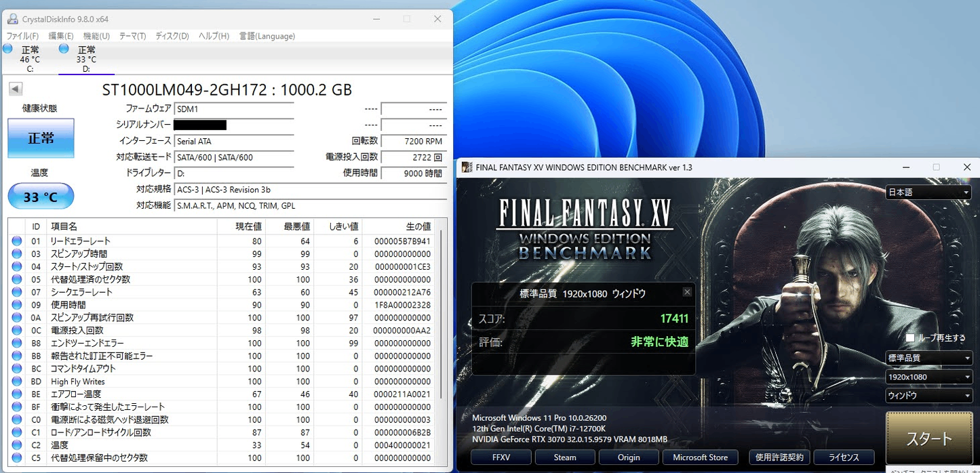This screenshot has width=980, height=473.
Task: Click the 7200 RPM rotation field
Action: tap(414, 141)
